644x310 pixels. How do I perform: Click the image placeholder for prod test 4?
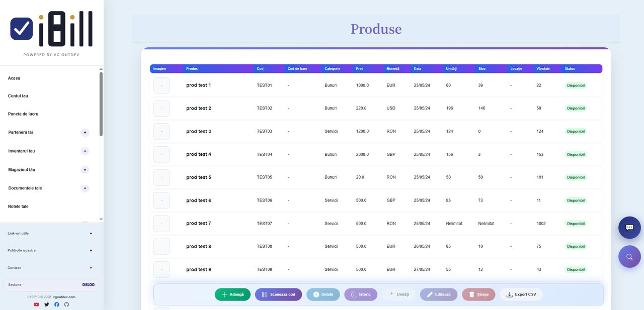click(x=162, y=154)
